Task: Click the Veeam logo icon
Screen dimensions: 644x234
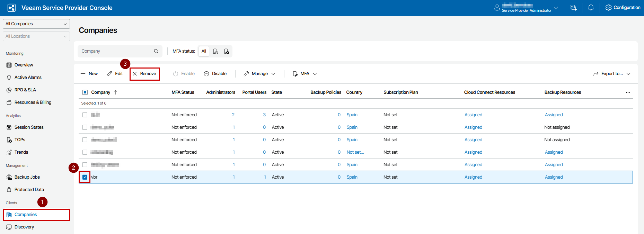Action: (11, 8)
